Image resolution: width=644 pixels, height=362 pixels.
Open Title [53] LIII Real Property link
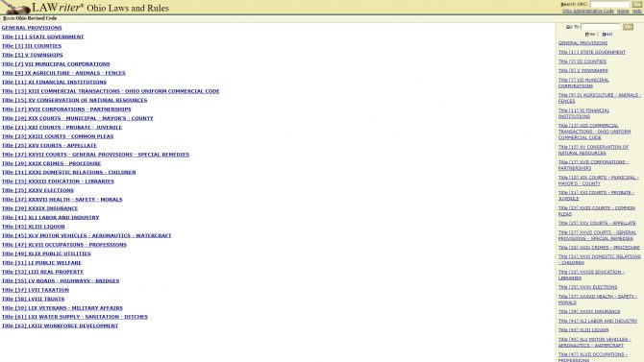pyautogui.click(x=42, y=272)
